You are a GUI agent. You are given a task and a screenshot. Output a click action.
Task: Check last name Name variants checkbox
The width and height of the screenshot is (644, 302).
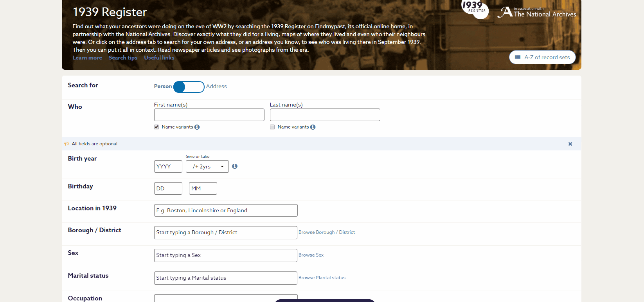[272, 127]
